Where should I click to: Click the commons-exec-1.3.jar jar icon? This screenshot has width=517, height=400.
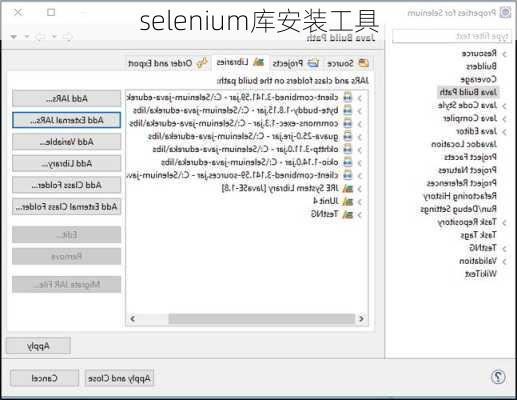[348, 123]
